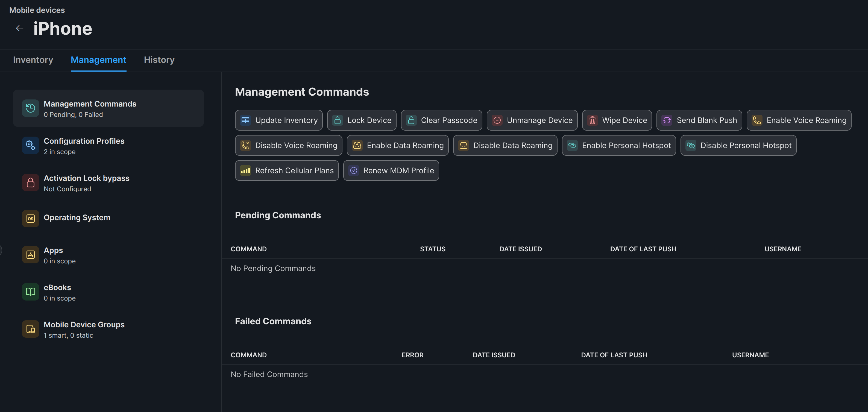The height and width of the screenshot is (412, 868).
Task: Click the "0 Pending, 0 Failed" status text
Action: pyautogui.click(x=74, y=115)
